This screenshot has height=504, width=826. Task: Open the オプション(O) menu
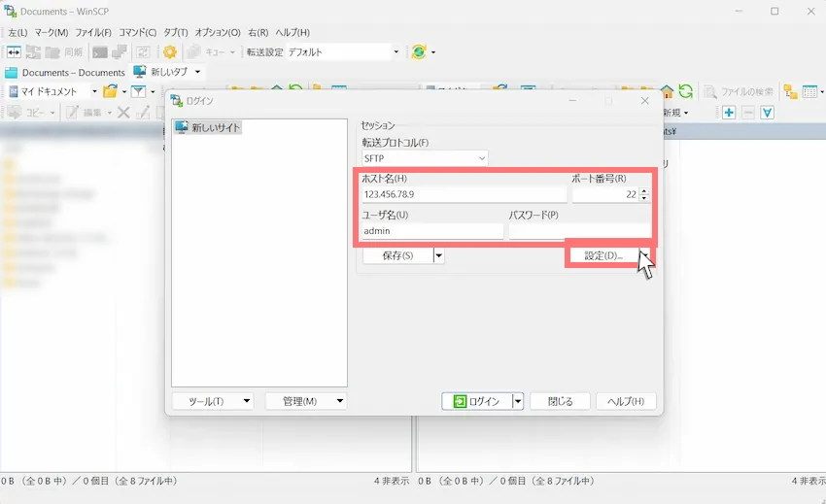coord(217,32)
